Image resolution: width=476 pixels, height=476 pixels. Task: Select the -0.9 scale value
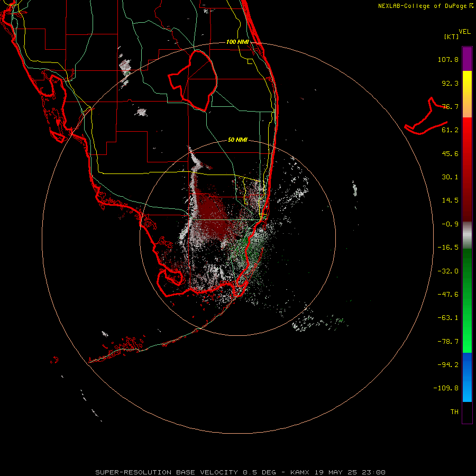tap(450, 224)
